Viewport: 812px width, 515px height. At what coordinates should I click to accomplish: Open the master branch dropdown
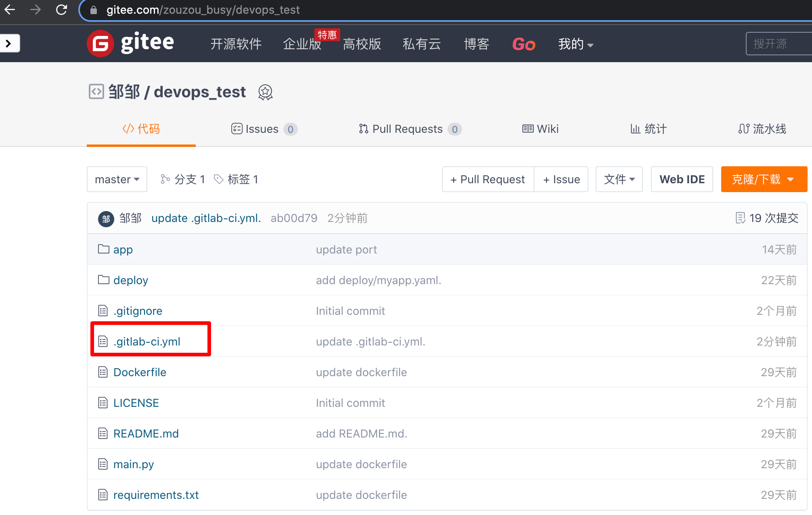(x=117, y=179)
